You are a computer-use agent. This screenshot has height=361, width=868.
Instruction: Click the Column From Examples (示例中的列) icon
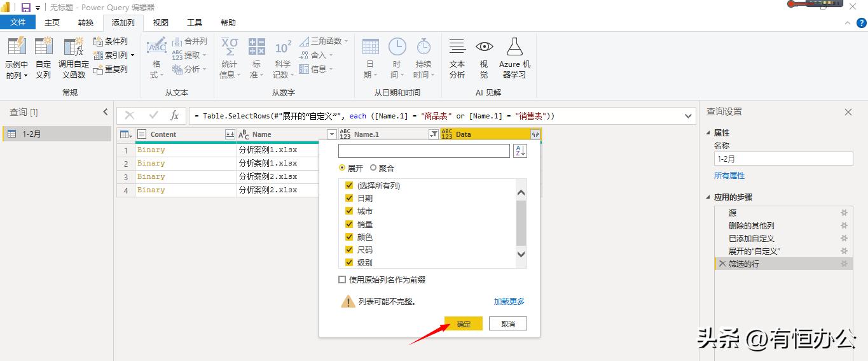(17, 47)
